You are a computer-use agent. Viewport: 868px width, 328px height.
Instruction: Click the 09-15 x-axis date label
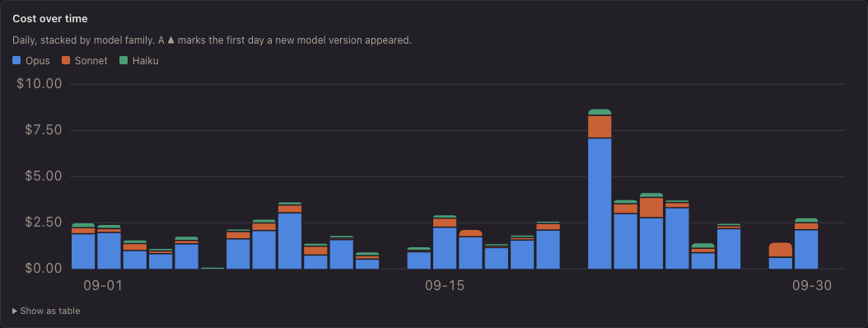[x=445, y=286]
